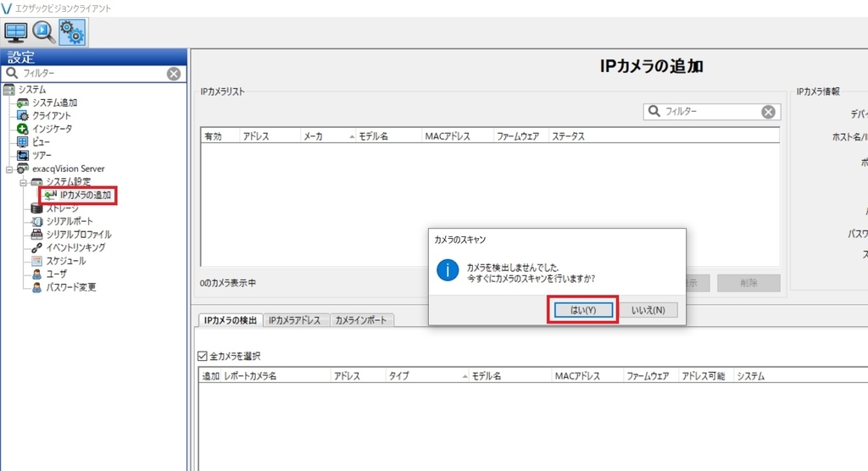Screen dimensions: 868x471
Task: Select シリアルプロファイル in settings tree
Action: click(79, 235)
